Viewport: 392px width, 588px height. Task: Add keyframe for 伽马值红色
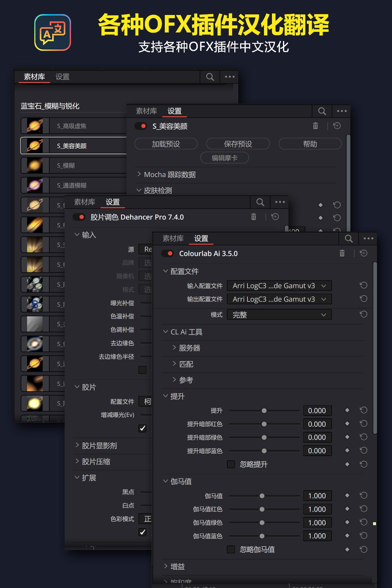coord(347,509)
